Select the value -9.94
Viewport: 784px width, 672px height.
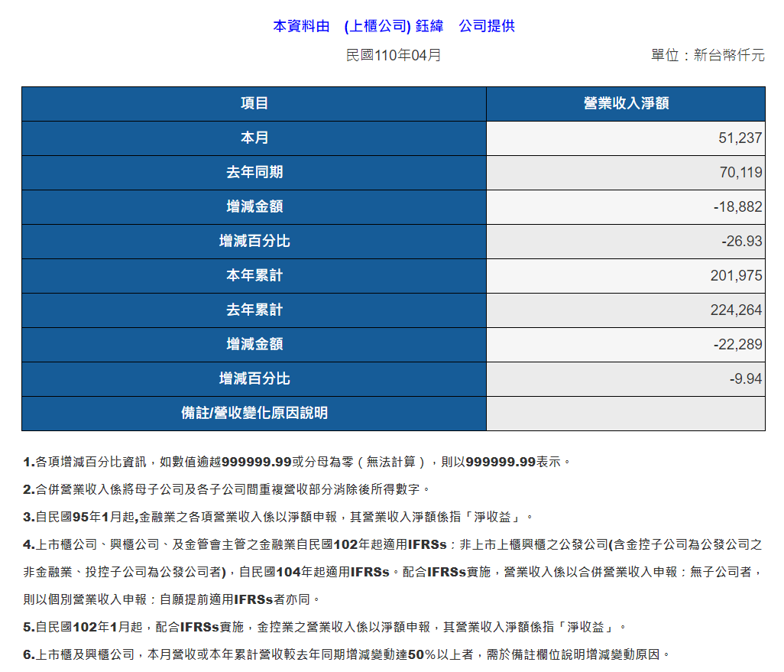[x=746, y=378]
